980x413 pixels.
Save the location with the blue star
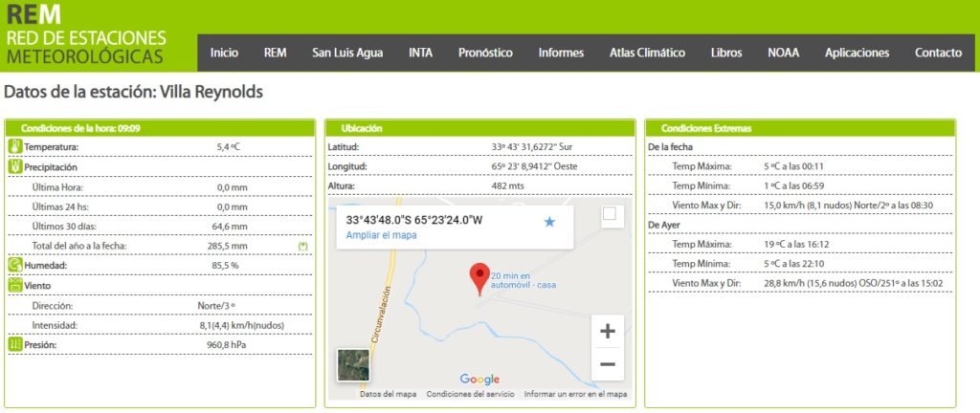[549, 222]
